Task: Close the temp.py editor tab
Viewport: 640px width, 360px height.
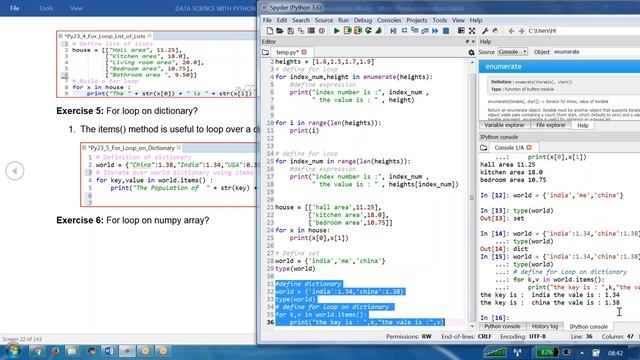Action: pyautogui.click(x=304, y=52)
